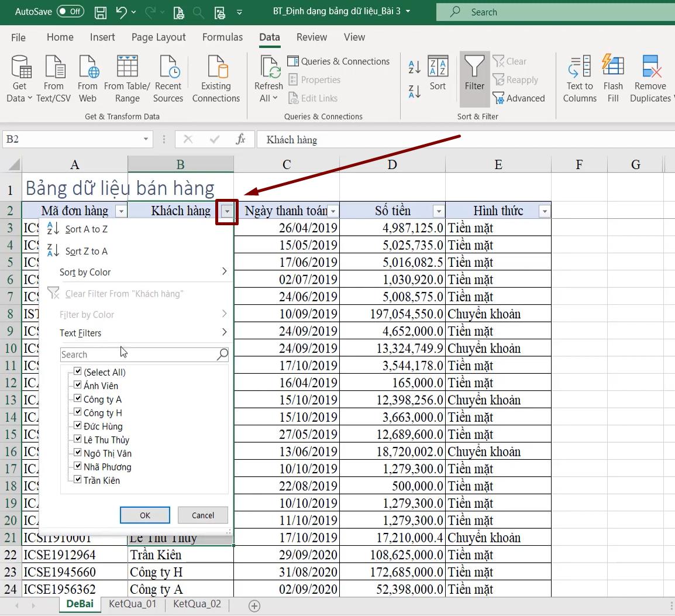Click OK to apply the filter
Viewport: 675px width, 616px height.
(144, 515)
